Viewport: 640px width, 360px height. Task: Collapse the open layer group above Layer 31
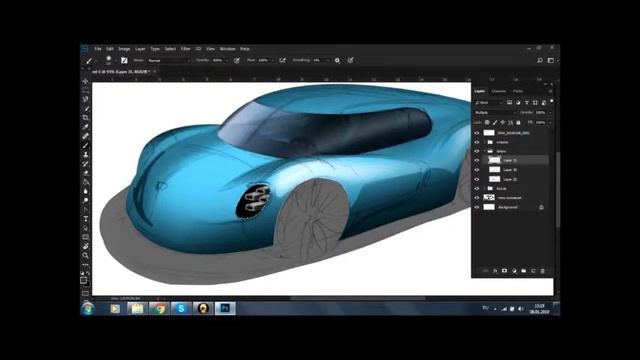(484, 151)
